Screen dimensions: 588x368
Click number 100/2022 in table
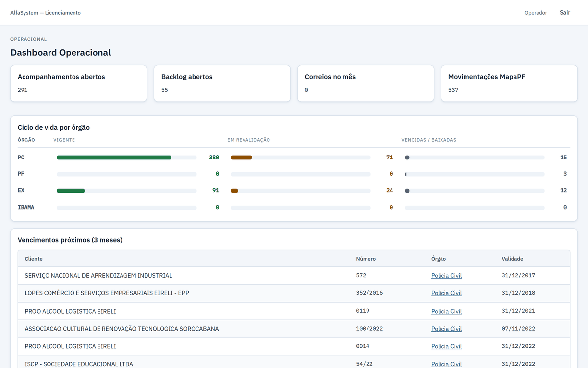(x=369, y=329)
